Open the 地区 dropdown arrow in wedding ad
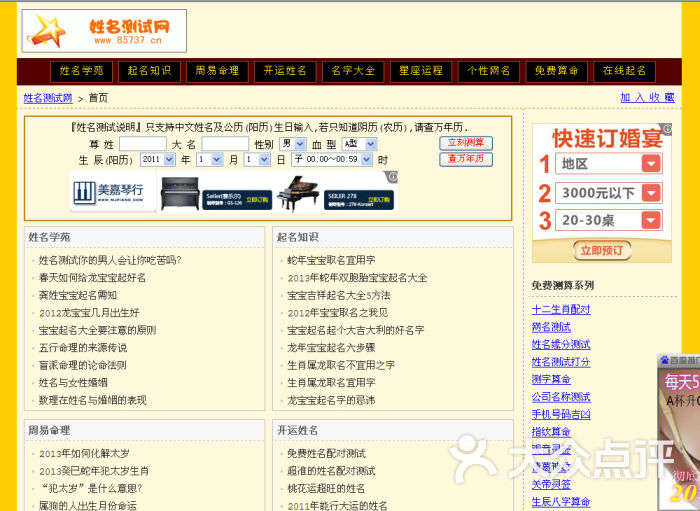The height and width of the screenshot is (511, 700). [651, 164]
